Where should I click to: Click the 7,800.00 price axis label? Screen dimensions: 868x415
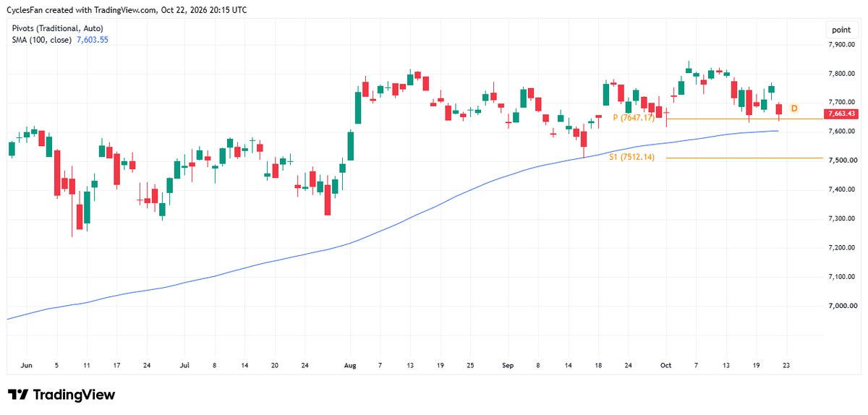click(x=842, y=74)
